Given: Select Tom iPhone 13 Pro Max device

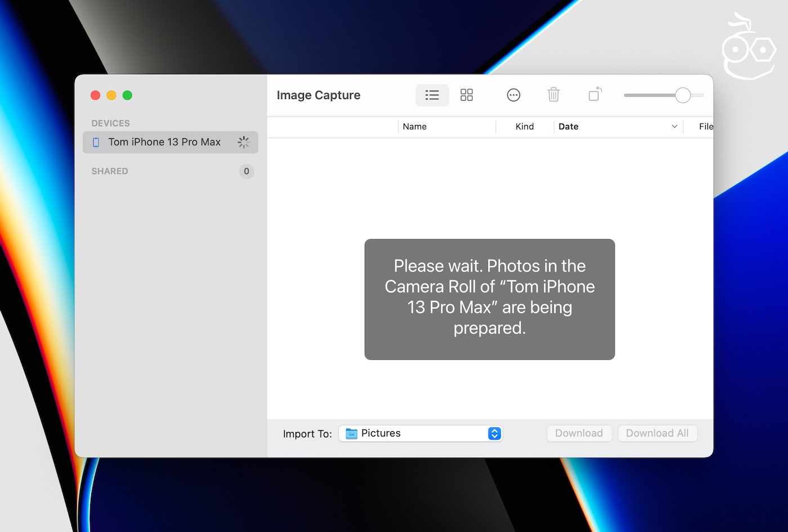Looking at the screenshot, I should pos(164,142).
